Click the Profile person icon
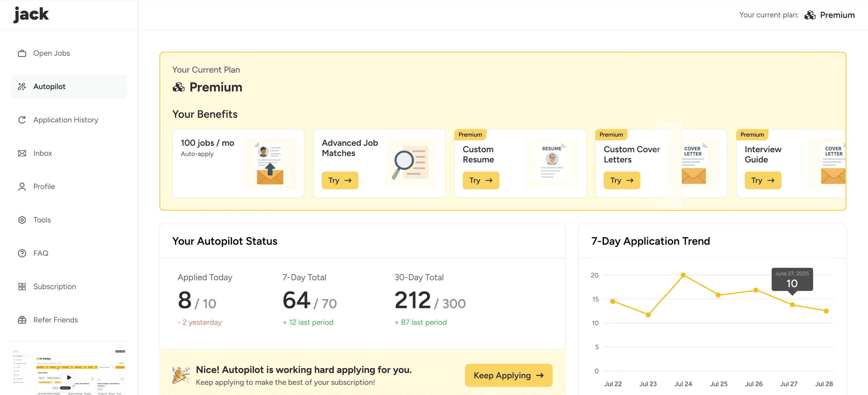This screenshot has height=395, width=868. click(22, 187)
